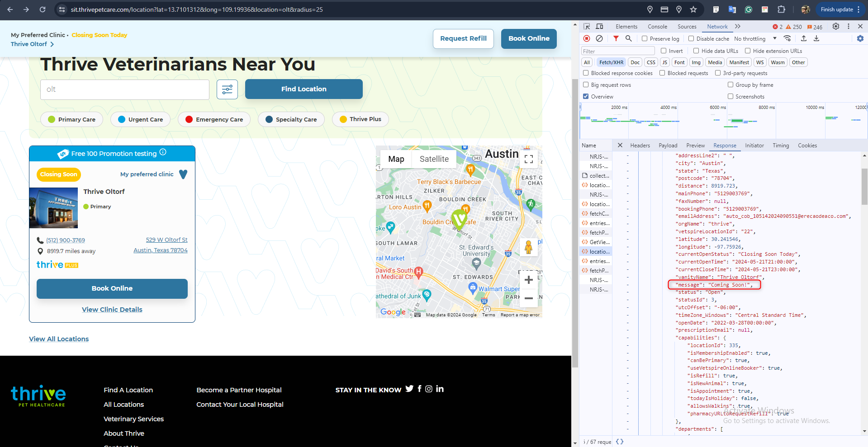Open Thrive Facebook icon in footer
This screenshot has width=868, height=447.
(419, 389)
